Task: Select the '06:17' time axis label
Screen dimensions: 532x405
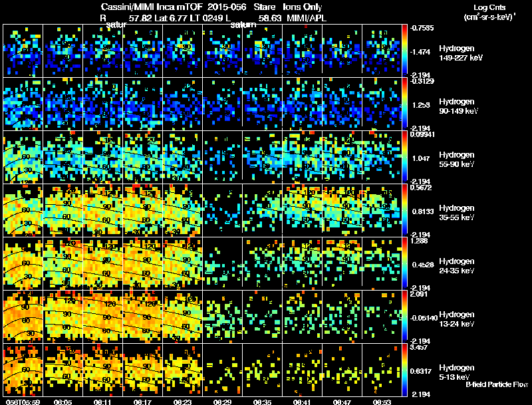Action: pos(142,402)
